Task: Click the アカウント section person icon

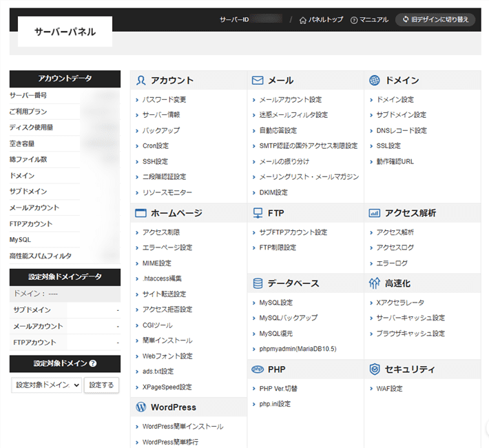Action: (141, 80)
